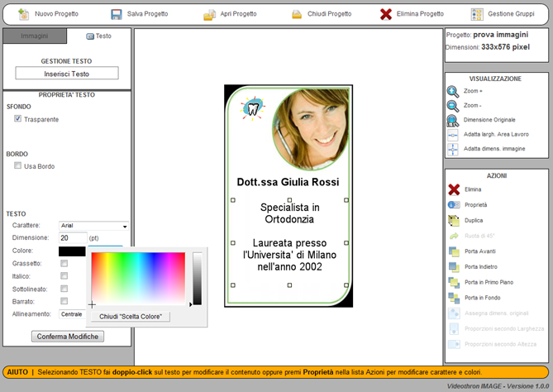Open the Carattere font dropdown

tap(93, 225)
